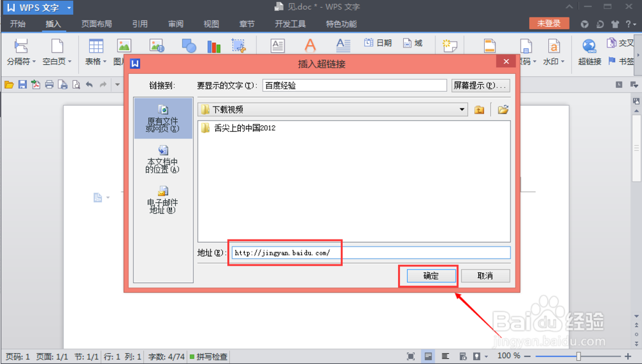
Task: Click the Table (表格) grid icon
Action: click(96, 46)
